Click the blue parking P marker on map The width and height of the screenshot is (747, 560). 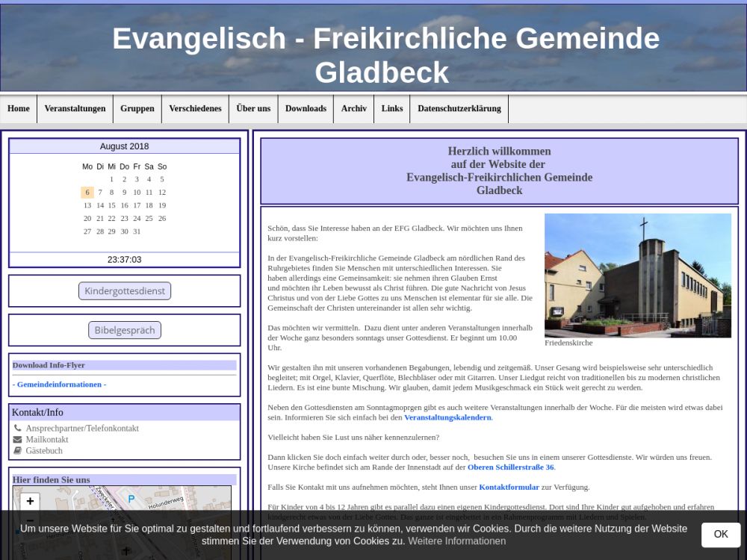(x=131, y=499)
